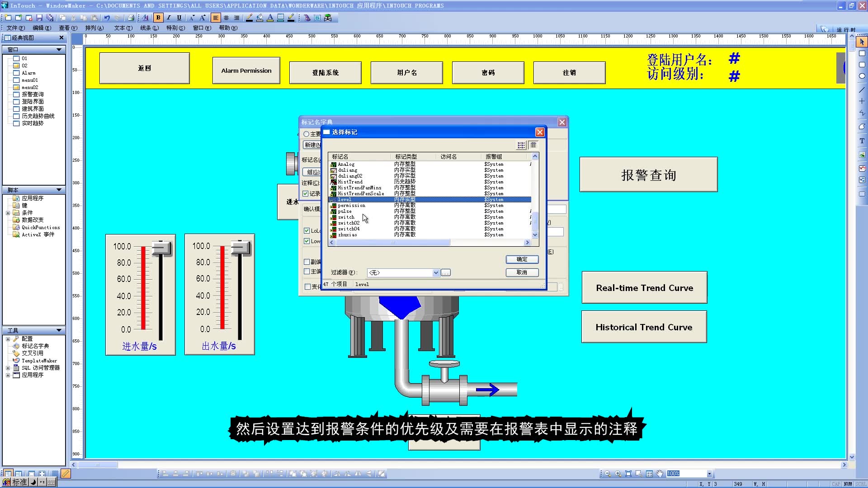Viewport: 868px width, 488px height.
Task: Select the Text tool in right toolbox
Action: (x=862, y=141)
